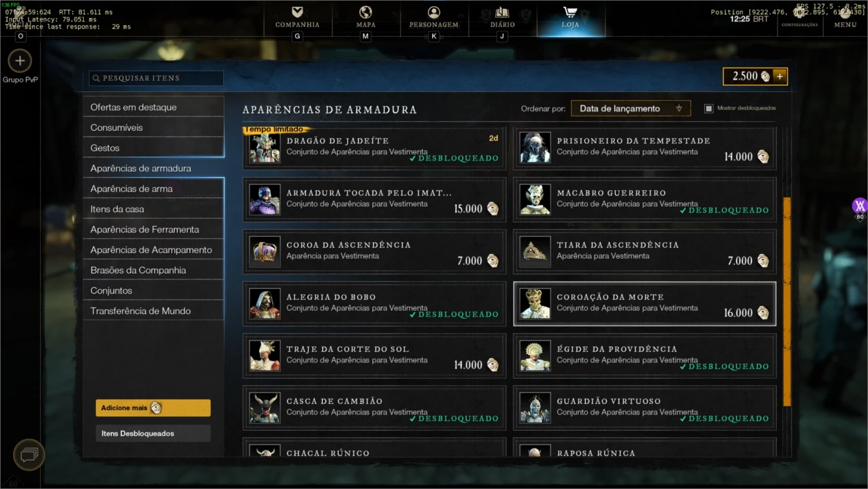This screenshot has width=868, height=489.
Task: Open the Menu button at top right
Action: pyautogui.click(x=845, y=25)
